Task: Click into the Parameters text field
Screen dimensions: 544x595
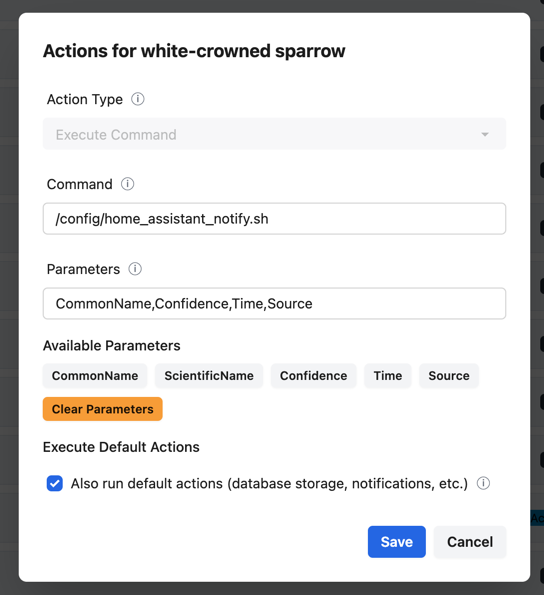Action: click(274, 304)
